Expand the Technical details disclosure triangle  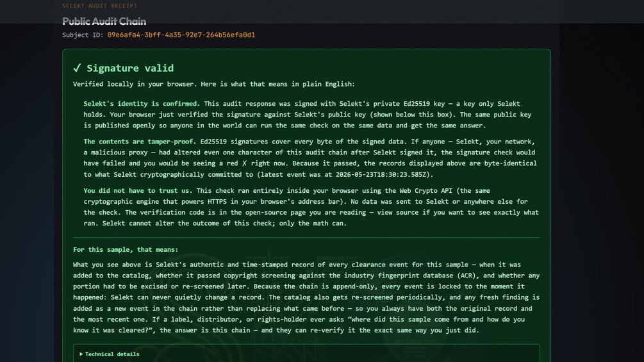tap(81, 354)
